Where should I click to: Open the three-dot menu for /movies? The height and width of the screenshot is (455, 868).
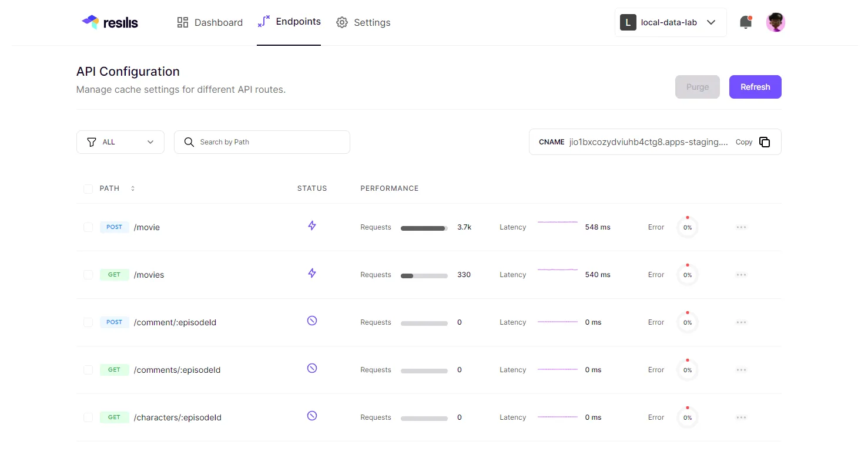pos(741,275)
